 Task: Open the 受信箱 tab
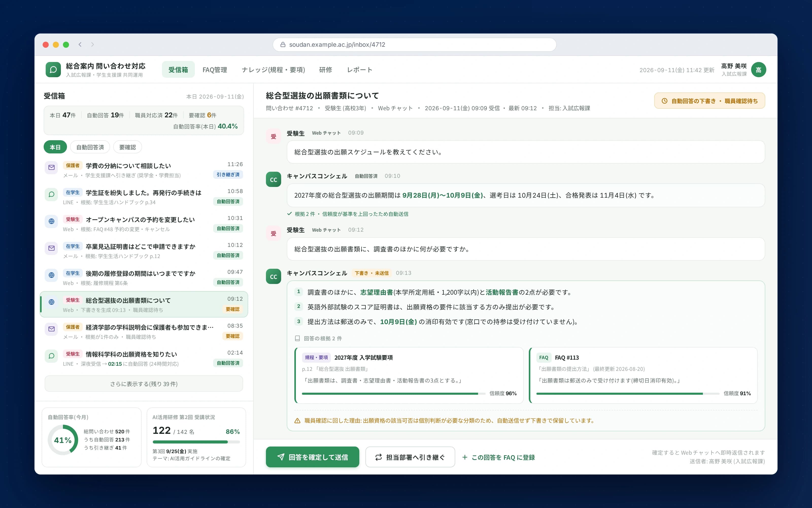[178, 70]
